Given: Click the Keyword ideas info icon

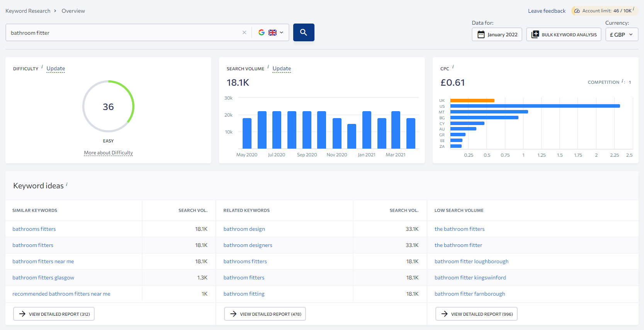Looking at the screenshot, I should [x=66, y=184].
